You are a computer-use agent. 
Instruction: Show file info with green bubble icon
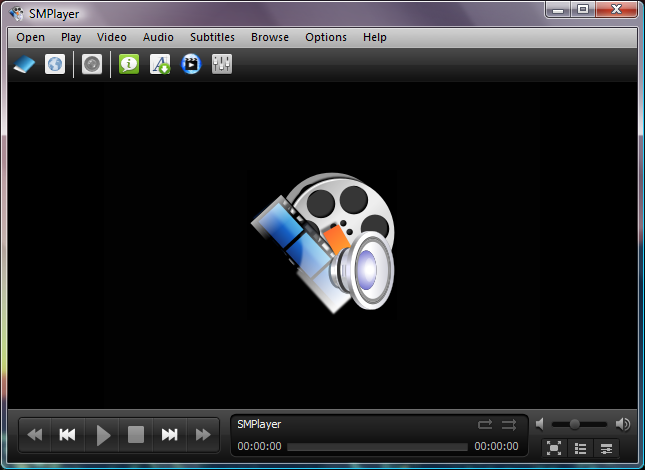coord(129,64)
